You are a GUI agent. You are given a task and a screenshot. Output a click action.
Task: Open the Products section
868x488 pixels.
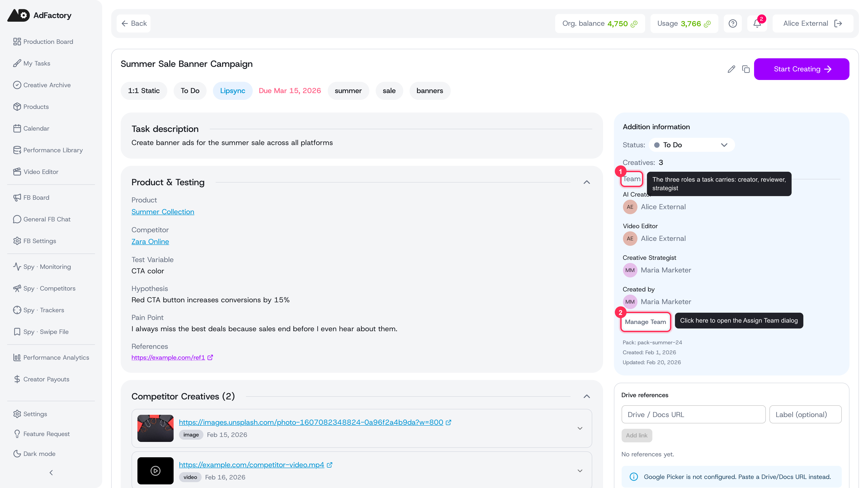31,106
